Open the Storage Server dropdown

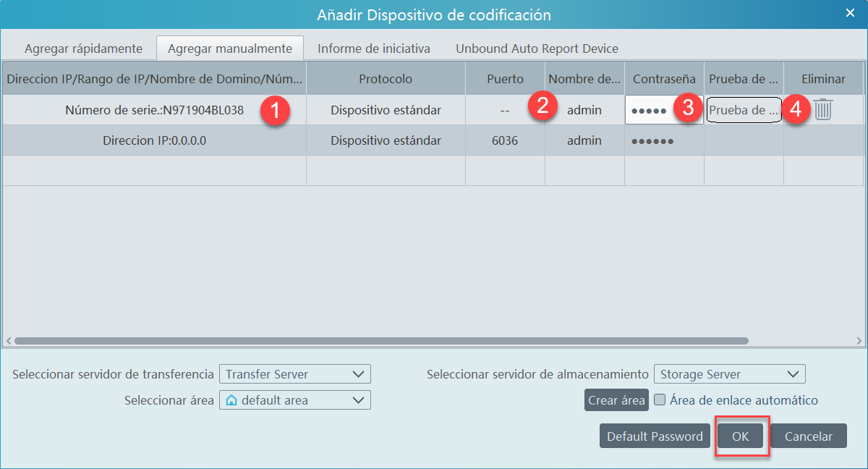pos(729,374)
